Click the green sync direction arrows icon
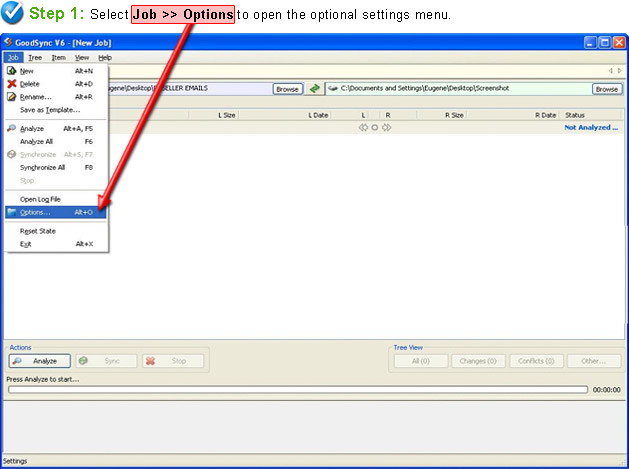The image size is (629, 469). pos(314,88)
